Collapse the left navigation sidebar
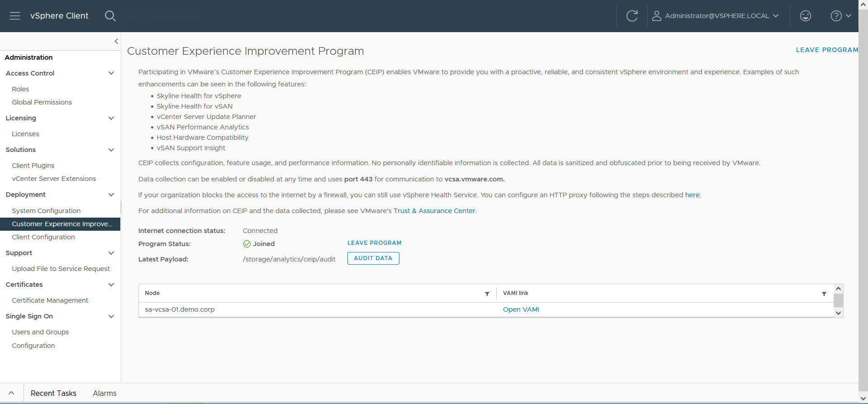 click(x=116, y=41)
